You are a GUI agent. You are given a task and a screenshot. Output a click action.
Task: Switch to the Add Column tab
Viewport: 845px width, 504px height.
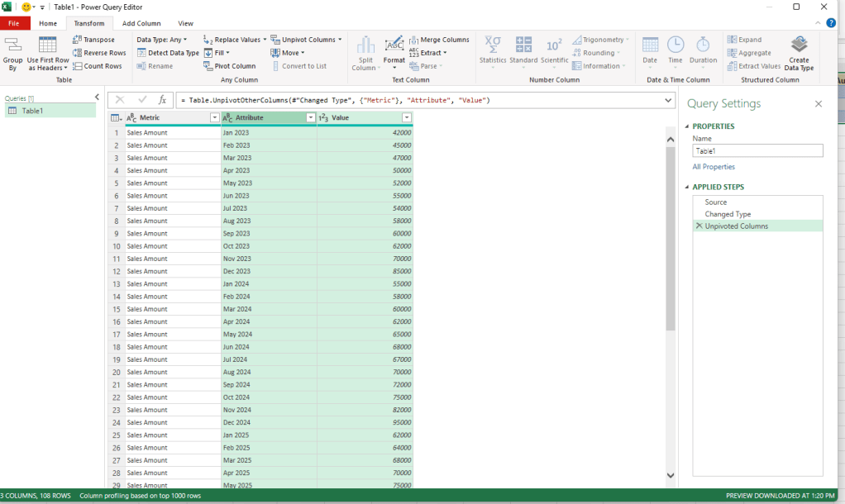click(x=141, y=23)
